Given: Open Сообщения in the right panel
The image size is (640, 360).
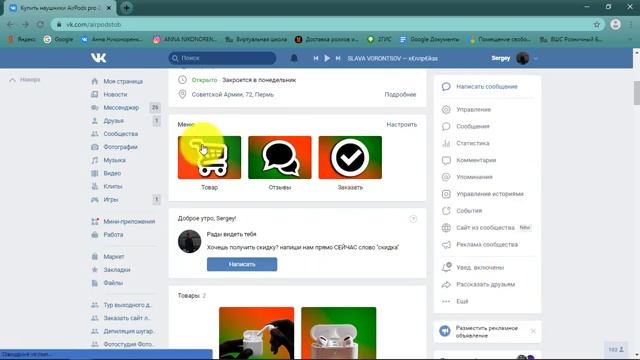Looking at the screenshot, I should [x=473, y=126].
